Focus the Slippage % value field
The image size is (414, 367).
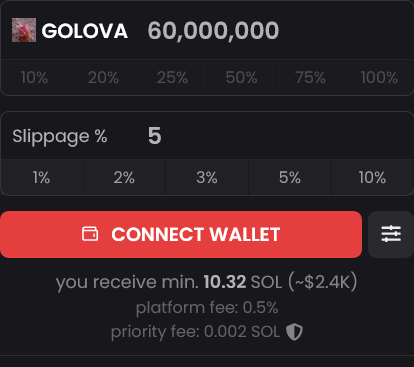pyautogui.click(x=277, y=136)
